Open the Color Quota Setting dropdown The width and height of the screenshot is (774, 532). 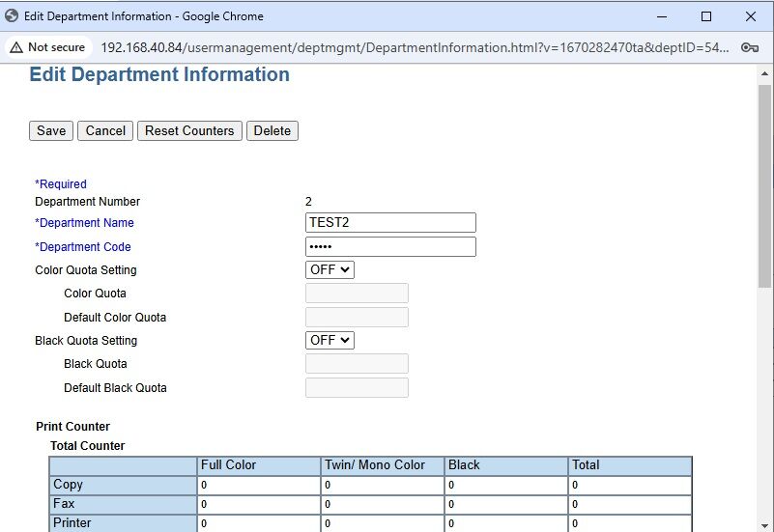point(330,270)
